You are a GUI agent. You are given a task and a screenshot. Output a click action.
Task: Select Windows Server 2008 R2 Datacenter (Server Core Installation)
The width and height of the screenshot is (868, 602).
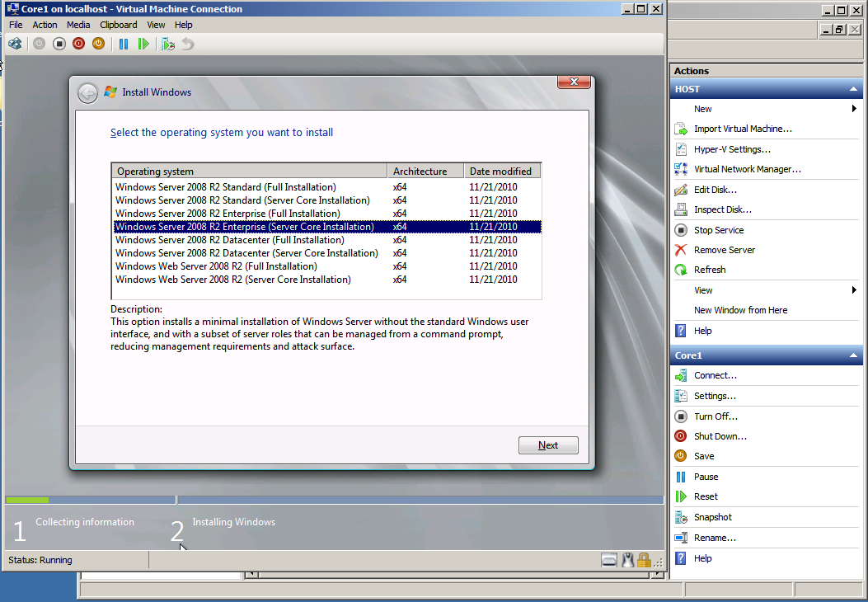[x=326, y=253]
